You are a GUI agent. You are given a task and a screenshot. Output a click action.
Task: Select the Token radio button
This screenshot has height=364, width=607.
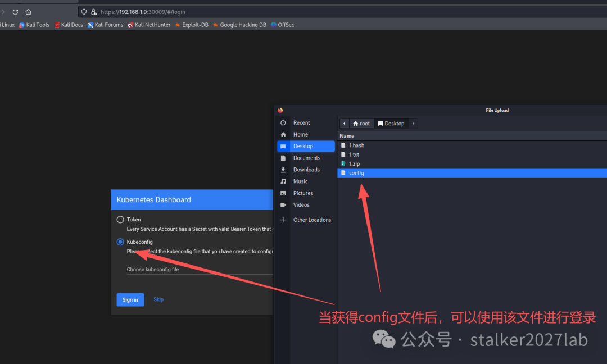(x=120, y=220)
